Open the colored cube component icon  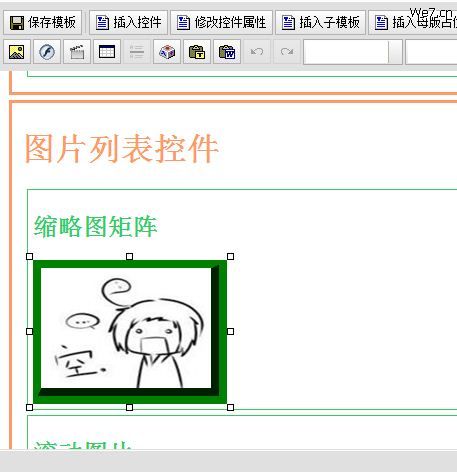coord(167,52)
